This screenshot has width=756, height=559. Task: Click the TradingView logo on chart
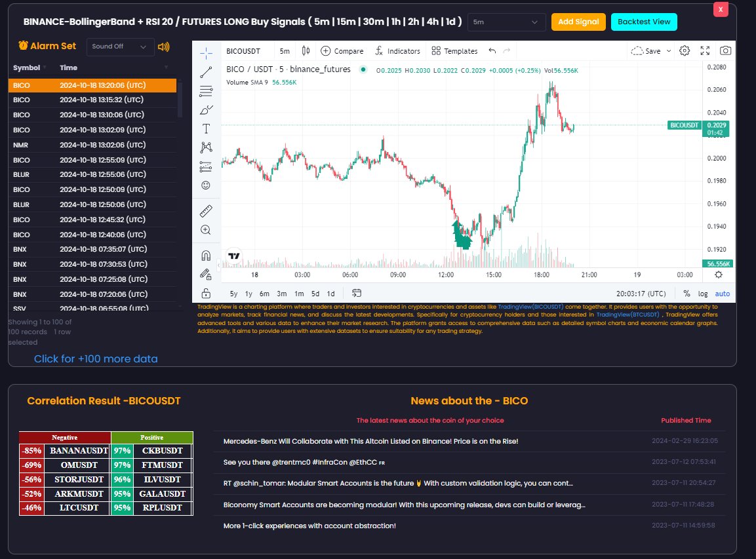pyautogui.click(x=234, y=256)
